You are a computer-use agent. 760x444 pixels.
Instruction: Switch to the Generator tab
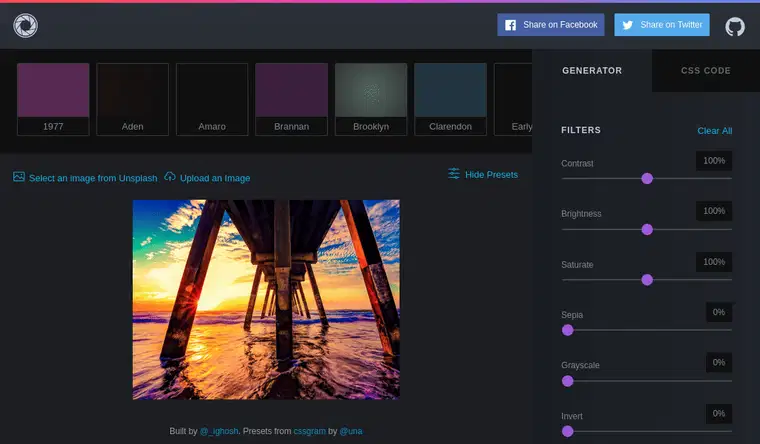(592, 71)
